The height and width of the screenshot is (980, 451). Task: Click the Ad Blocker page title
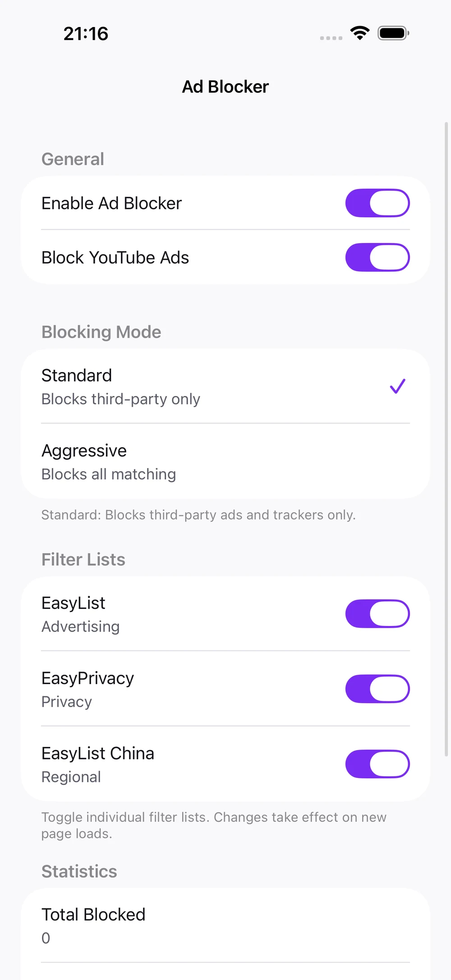[x=225, y=87]
